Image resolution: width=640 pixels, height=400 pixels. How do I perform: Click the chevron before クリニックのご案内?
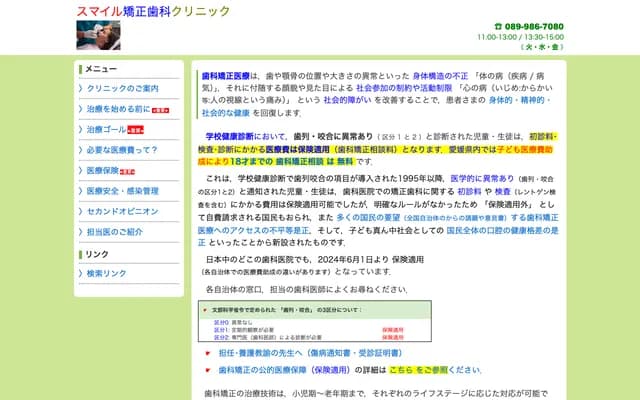pyautogui.click(x=80, y=89)
